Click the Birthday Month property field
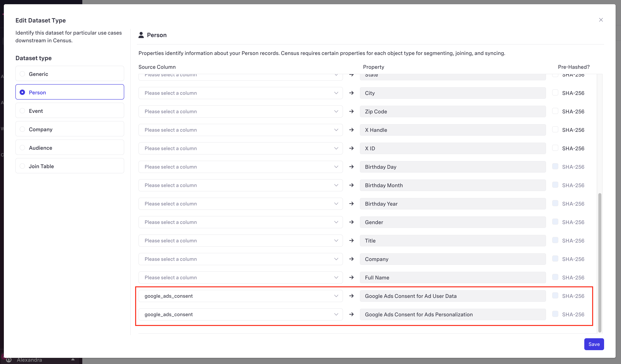 pos(452,185)
